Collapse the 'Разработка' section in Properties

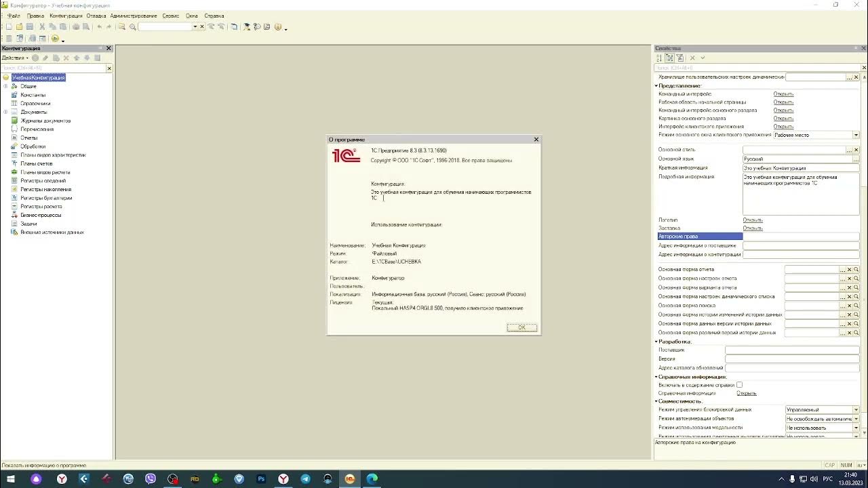[656, 342]
